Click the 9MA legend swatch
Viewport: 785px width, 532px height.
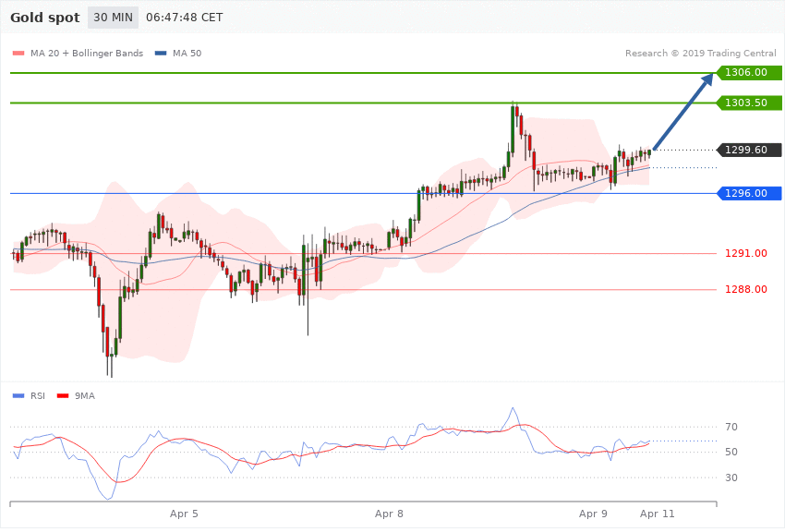pyautogui.click(x=63, y=396)
